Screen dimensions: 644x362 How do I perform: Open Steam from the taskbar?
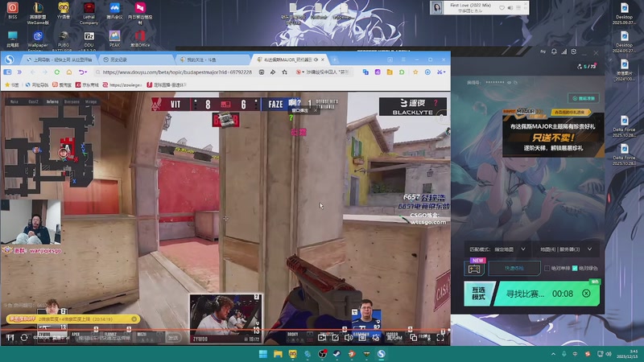tap(336, 354)
